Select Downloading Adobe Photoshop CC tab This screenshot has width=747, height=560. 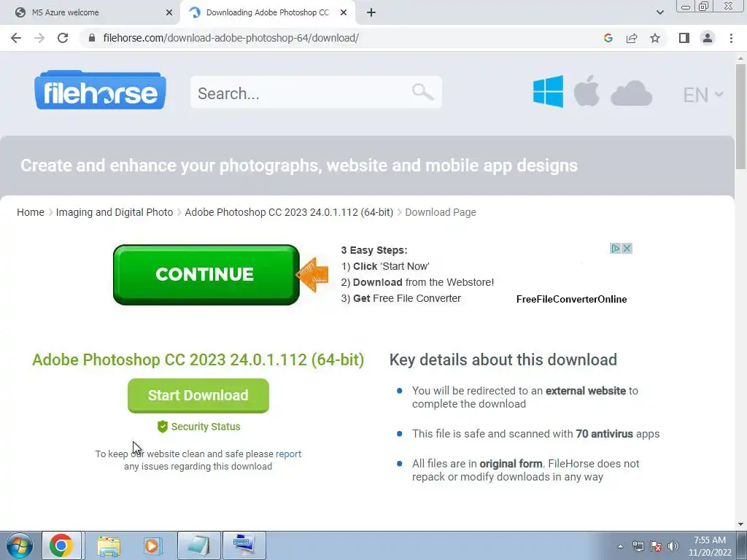tap(267, 12)
